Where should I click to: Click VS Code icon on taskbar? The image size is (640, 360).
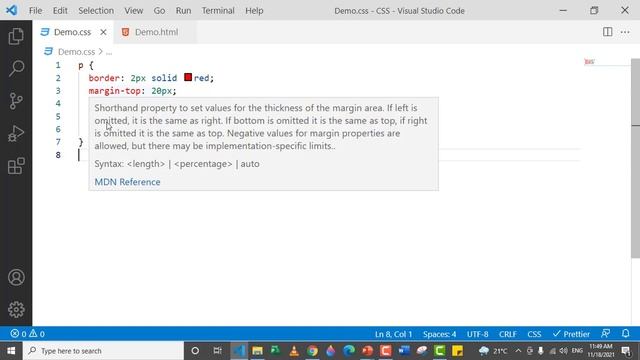pyautogui.click(x=239, y=351)
